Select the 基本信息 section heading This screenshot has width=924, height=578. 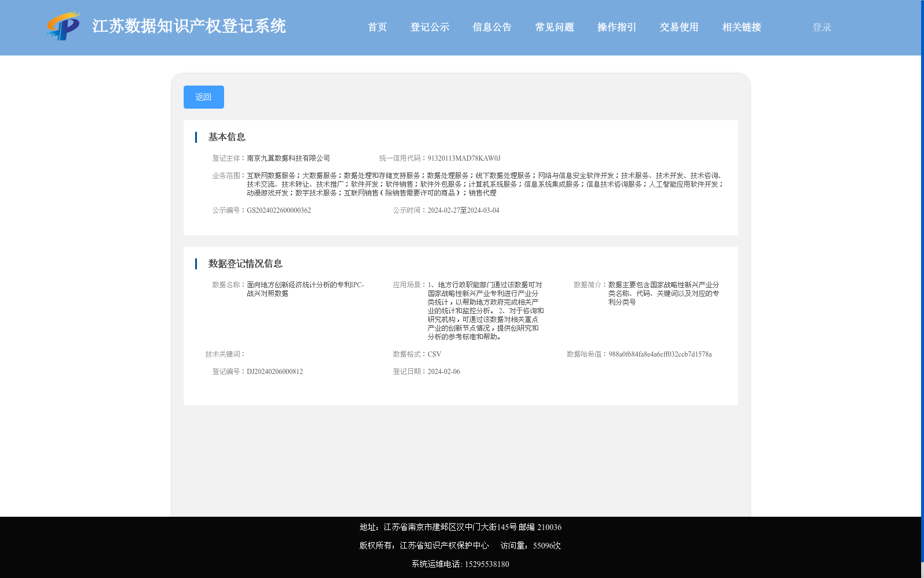227,137
